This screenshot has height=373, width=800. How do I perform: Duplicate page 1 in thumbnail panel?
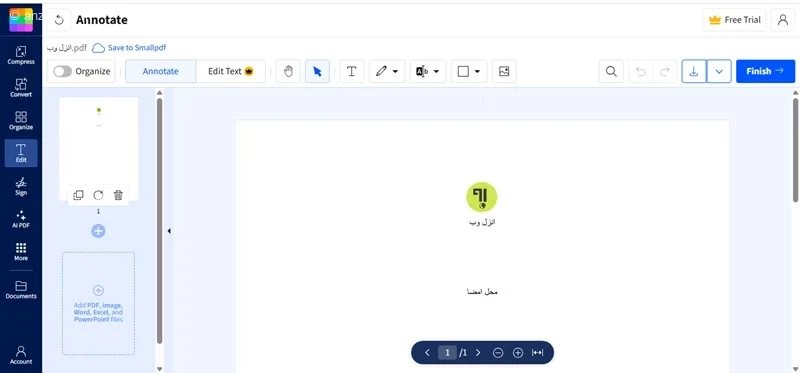click(78, 195)
